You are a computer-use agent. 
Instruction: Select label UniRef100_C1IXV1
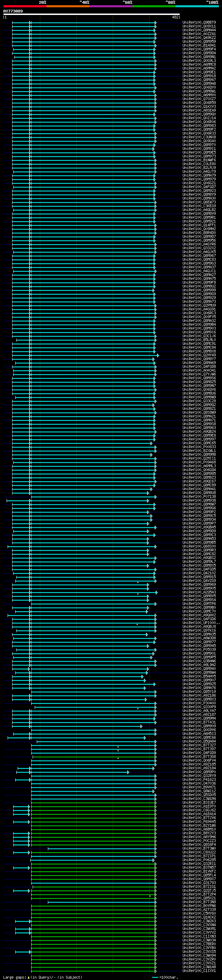pyautogui.click(x=199, y=971)
